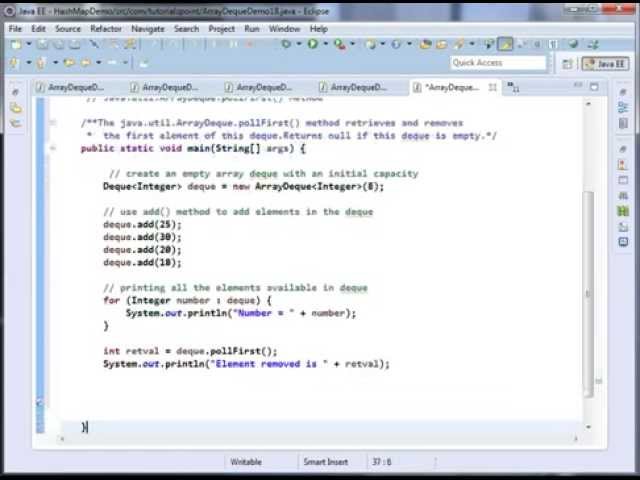Click the Run External Tools icon
640x480 pixels.
[340, 44]
